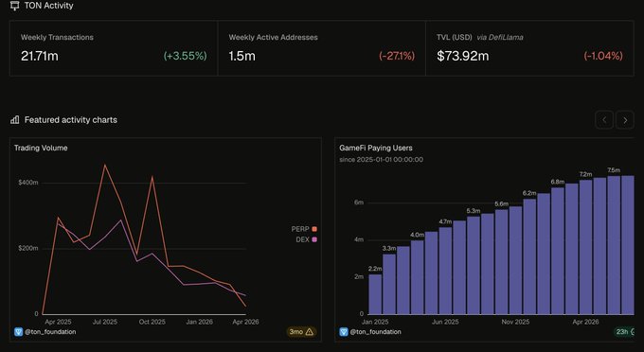
Task: Click the bar labeled 6.2m
Action: [529, 256]
